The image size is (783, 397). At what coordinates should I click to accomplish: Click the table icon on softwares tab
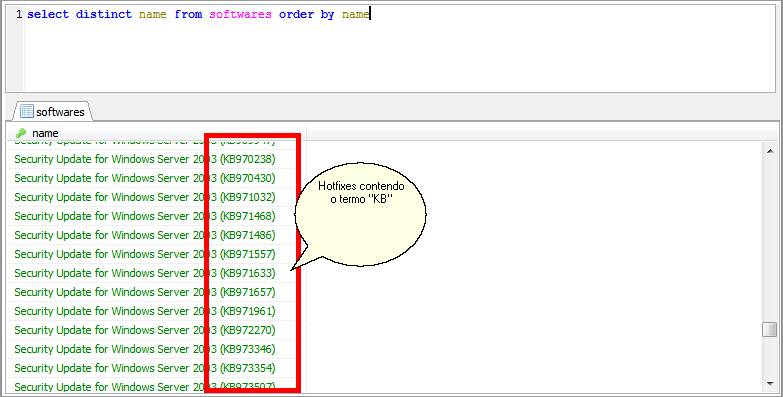[x=27, y=111]
